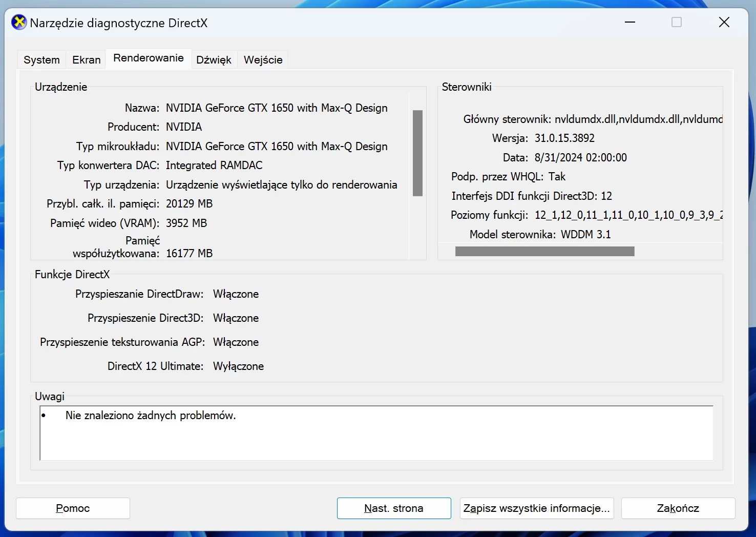The image size is (756, 537).
Task: Click DirectX 12 Ultimate Wyłączone value
Action: 238,366
